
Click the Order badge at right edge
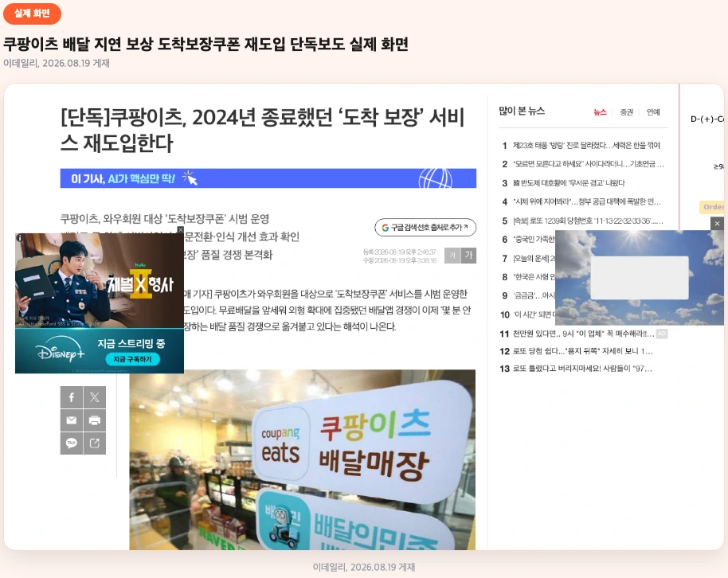coord(712,207)
